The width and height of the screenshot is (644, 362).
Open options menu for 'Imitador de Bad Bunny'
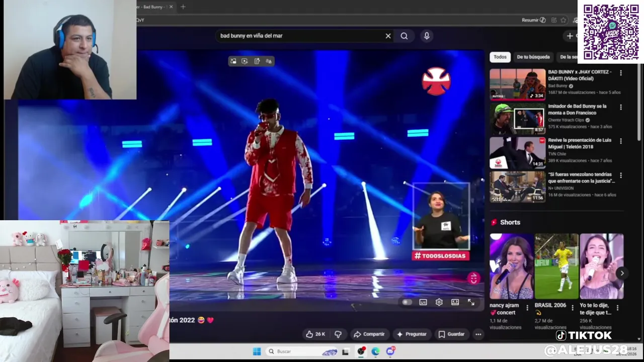[x=620, y=107]
